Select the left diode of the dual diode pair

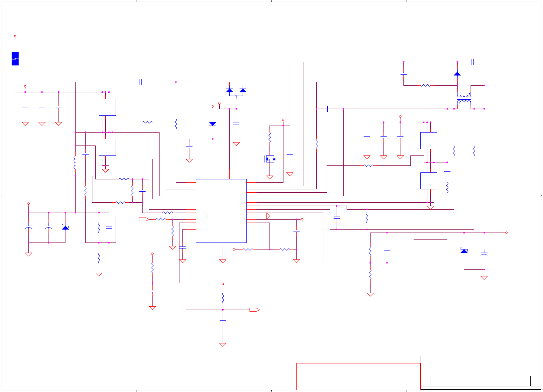[x=229, y=90]
